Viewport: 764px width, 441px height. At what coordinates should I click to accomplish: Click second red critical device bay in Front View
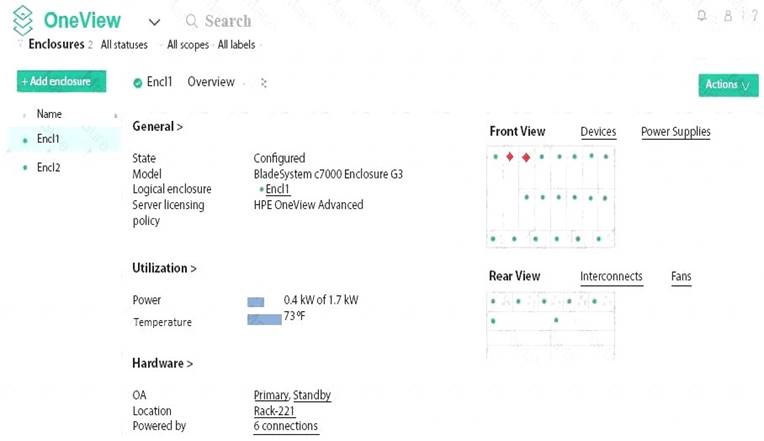[x=526, y=157]
